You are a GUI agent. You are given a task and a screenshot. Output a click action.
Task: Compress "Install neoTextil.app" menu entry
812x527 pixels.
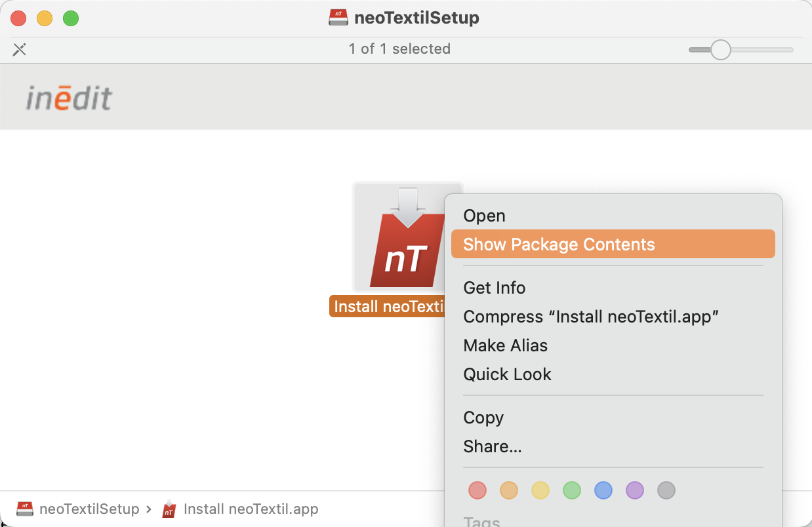pyautogui.click(x=613, y=317)
